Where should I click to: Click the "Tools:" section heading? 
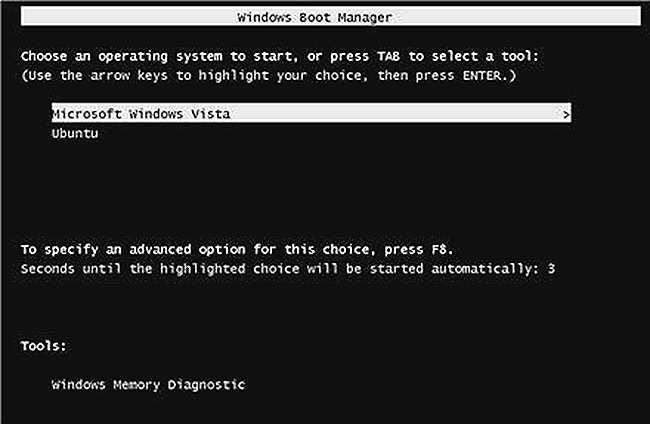43,346
